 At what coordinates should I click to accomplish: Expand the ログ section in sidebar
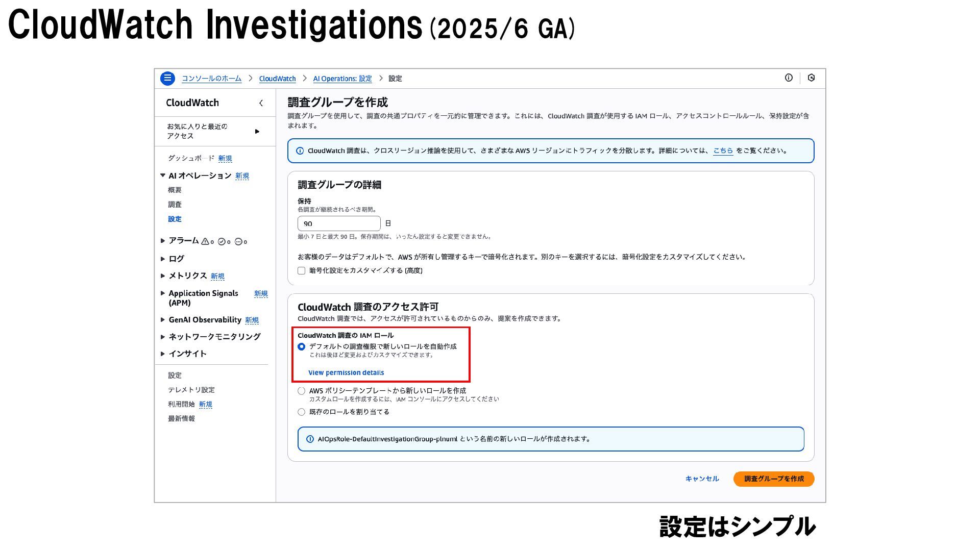(176, 259)
